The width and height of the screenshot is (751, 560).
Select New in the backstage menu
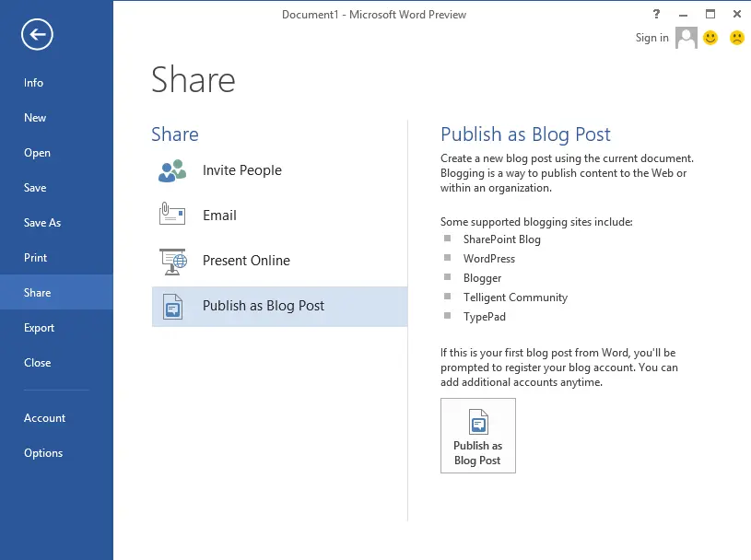tap(56, 118)
